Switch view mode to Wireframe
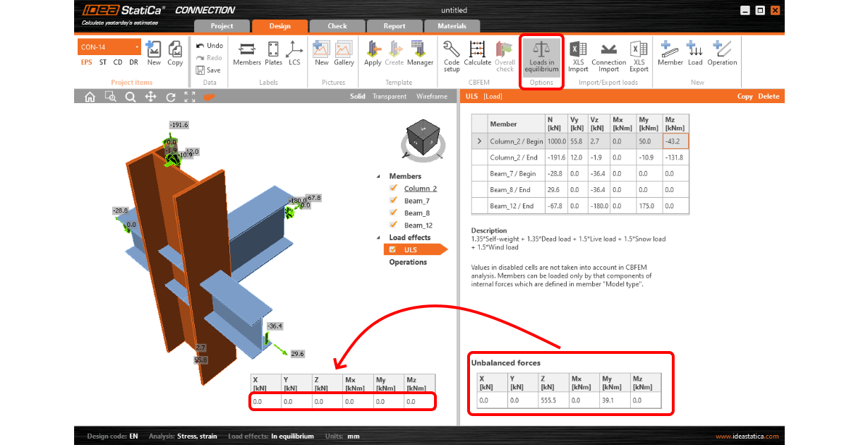Image resolution: width=868 pixels, height=445 pixels. pos(432,97)
